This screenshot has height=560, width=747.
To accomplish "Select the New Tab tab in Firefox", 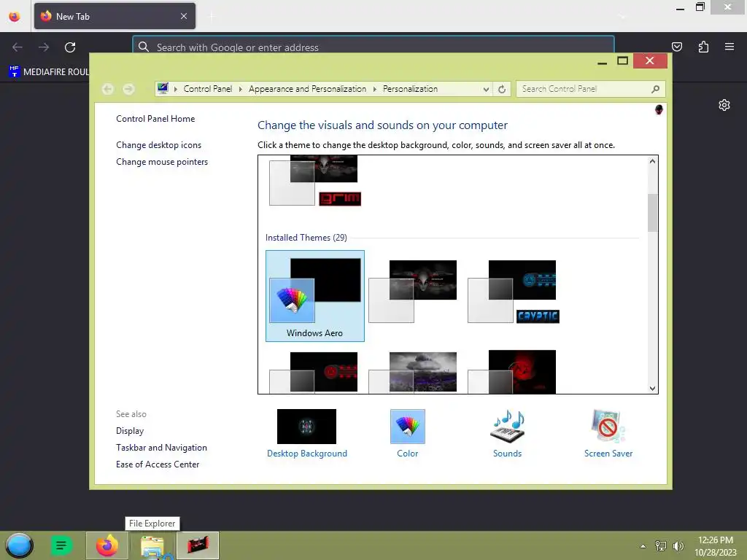I will point(115,16).
